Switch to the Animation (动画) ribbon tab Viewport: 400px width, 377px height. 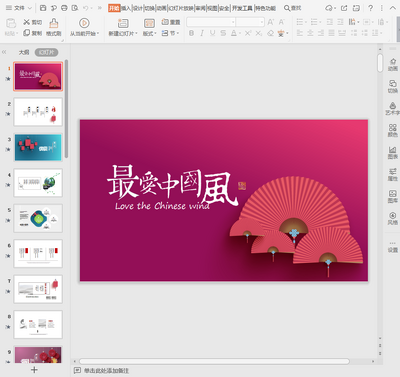pos(162,8)
